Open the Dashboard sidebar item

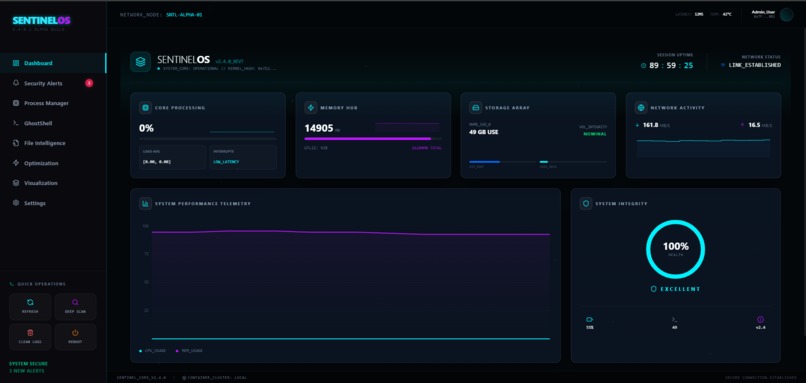tap(53, 63)
